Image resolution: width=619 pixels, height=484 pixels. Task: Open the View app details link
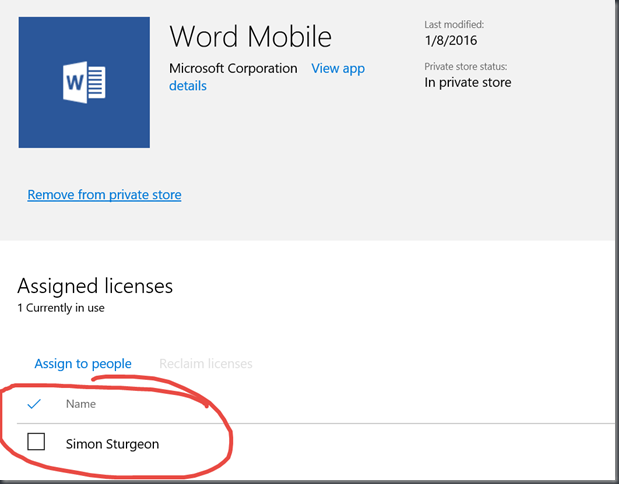tap(267, 77)
